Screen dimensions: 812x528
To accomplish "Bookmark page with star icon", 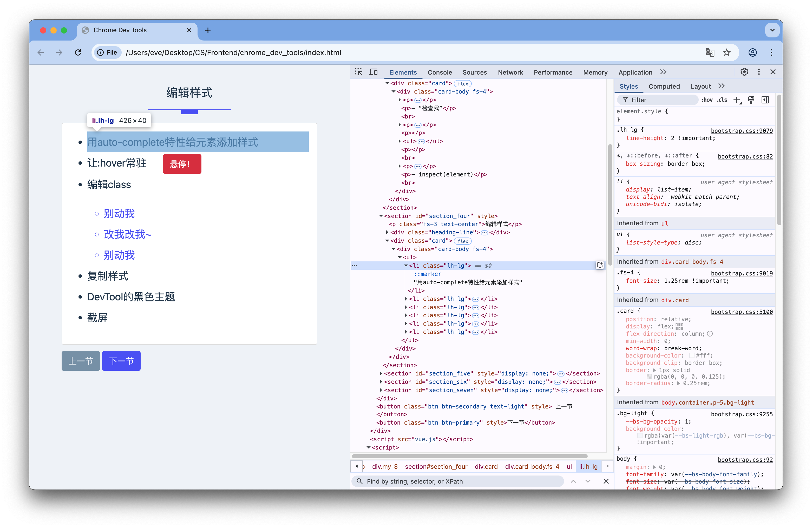I will coord(727,52).
